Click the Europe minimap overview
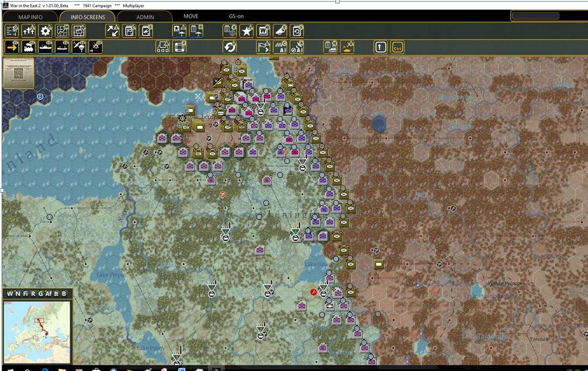The height and width of the screenshot is (371, 588). pos(37,332)
